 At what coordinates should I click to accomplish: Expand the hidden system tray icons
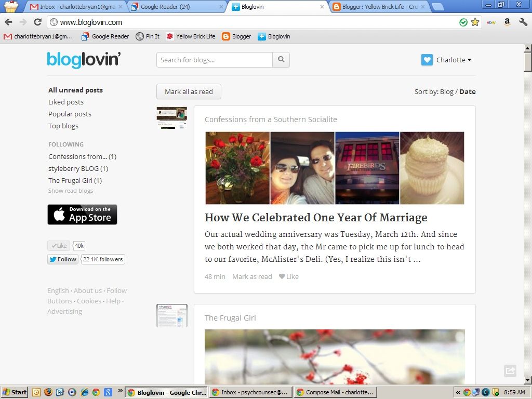[x=458, y=392]
